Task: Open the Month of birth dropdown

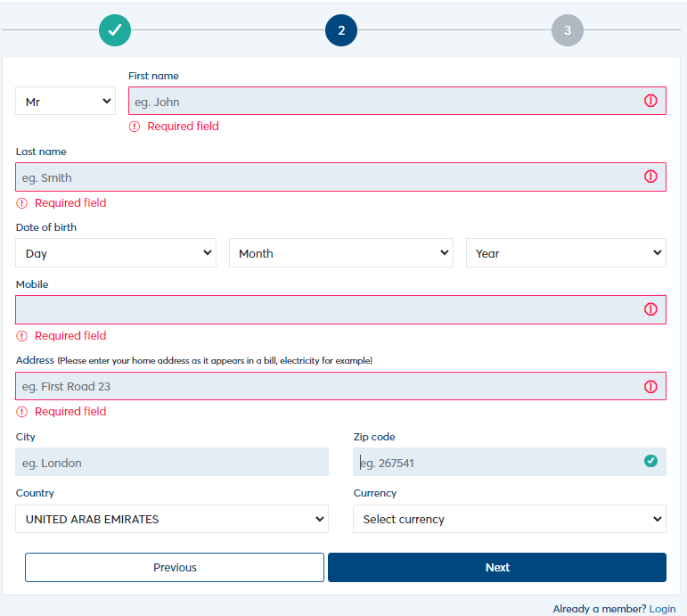Action: pyautogui.click(x=341, y=253)
